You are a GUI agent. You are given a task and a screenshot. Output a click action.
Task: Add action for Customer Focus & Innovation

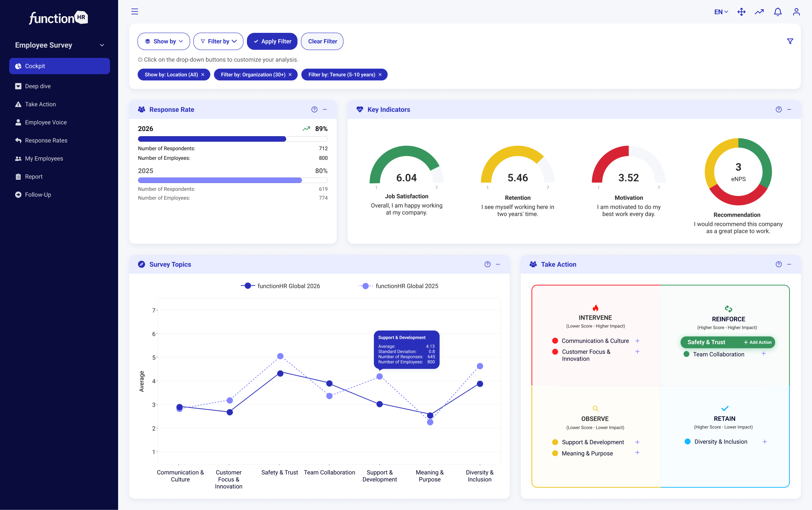pyautogui.click(x=637, y=351)
